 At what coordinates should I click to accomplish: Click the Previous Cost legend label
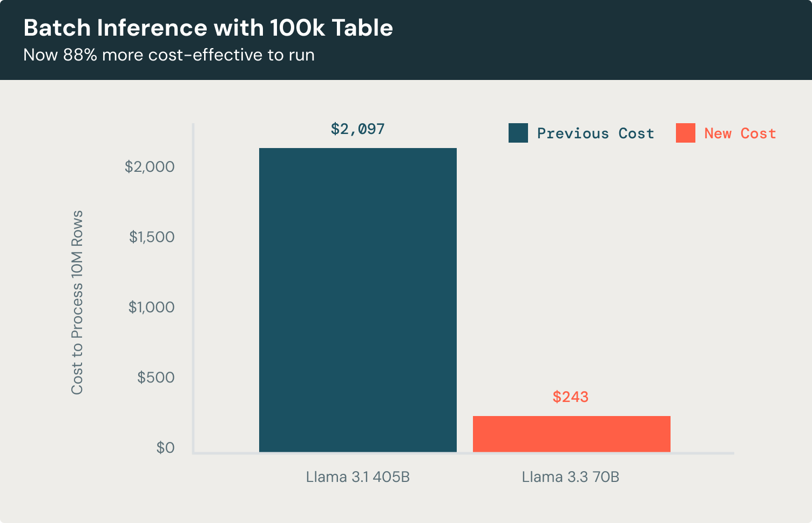595,133
